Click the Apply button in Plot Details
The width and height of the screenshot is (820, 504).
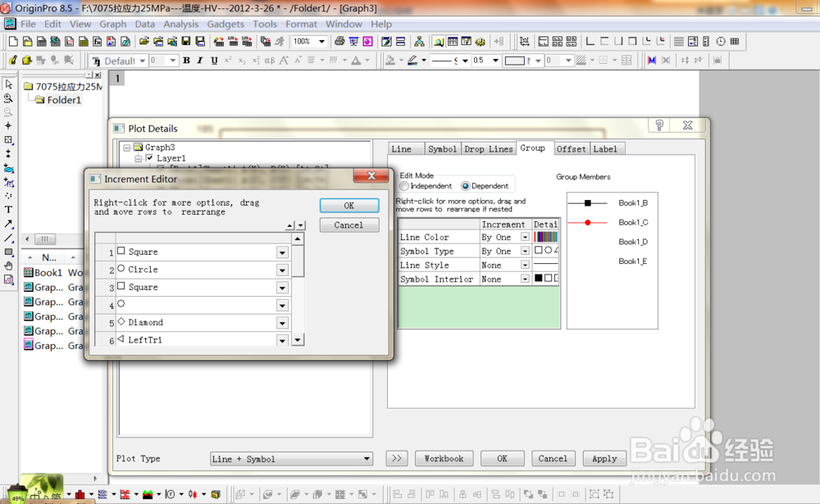tap(604, 458)
